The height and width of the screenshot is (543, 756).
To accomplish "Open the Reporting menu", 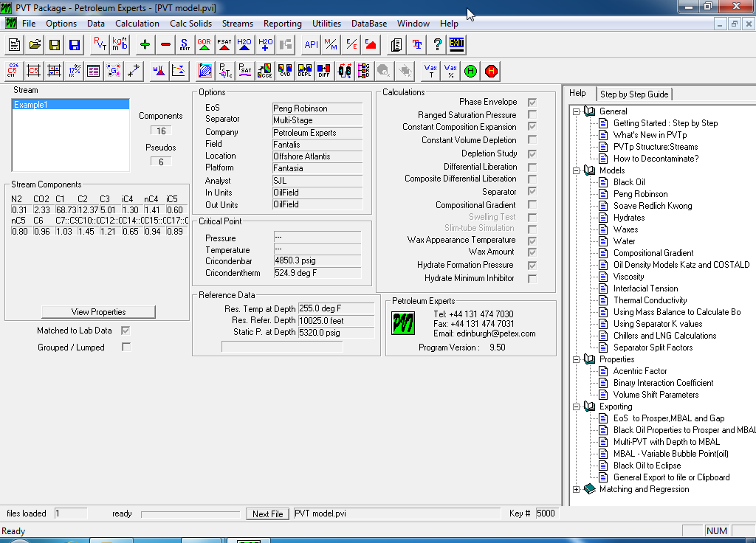I will [282, 24].
